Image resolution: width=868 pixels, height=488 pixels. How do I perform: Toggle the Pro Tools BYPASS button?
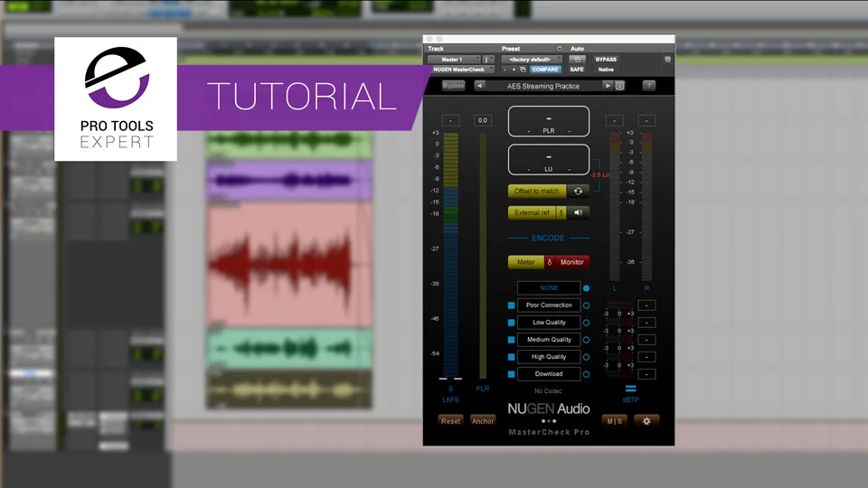tap(606, 60)
